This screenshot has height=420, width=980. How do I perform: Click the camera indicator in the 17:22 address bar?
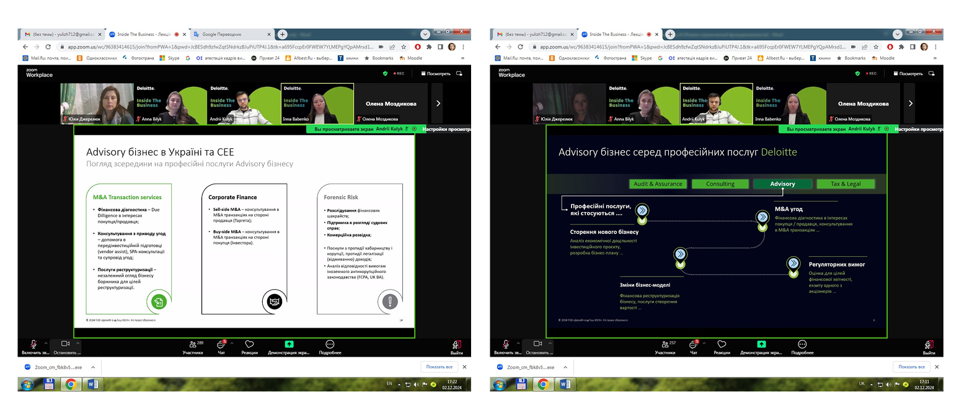coord(381,47)
